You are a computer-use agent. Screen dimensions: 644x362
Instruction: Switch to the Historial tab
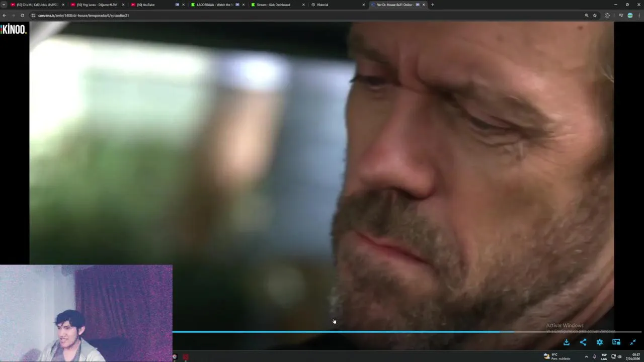338,5
